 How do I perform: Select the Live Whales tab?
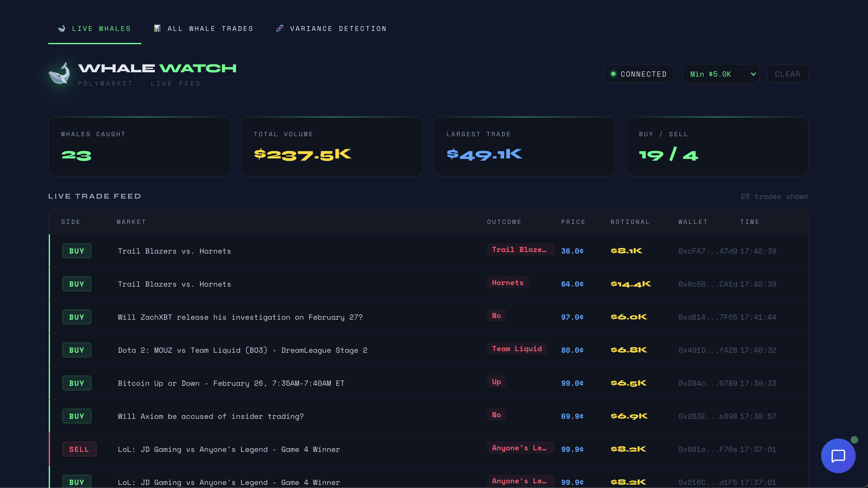point(101,29)
